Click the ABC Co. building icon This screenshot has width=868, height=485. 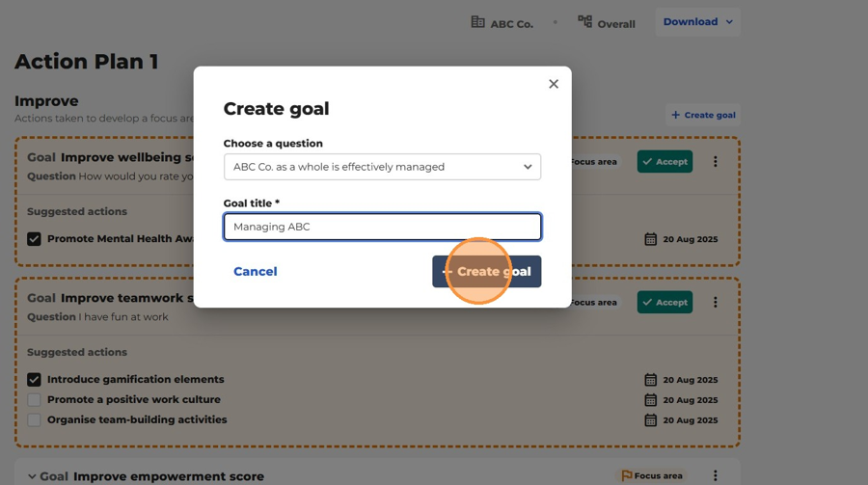(477, 22)
